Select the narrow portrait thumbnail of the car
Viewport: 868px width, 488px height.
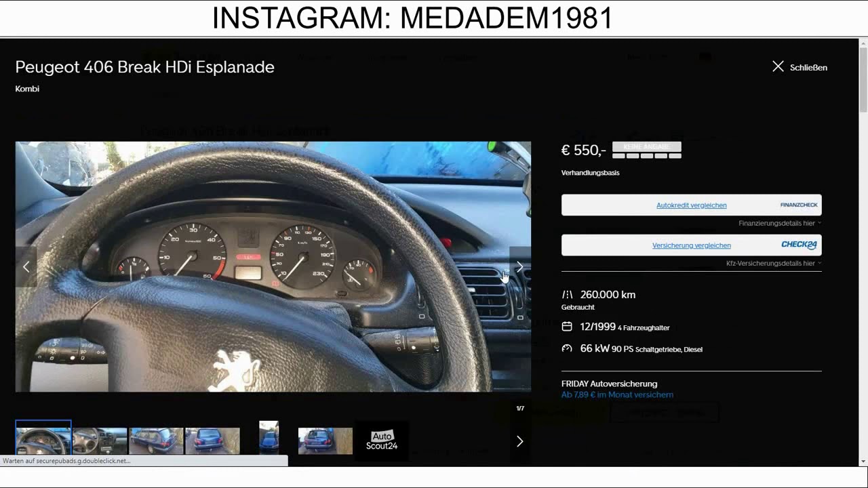(269, 438)
